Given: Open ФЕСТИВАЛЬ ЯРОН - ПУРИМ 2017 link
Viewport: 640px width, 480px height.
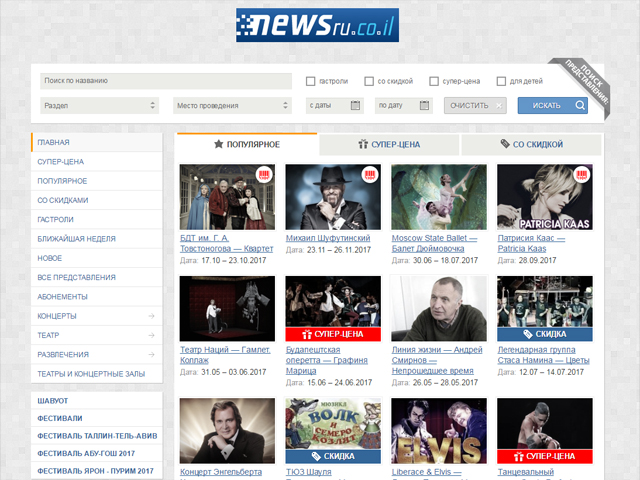Looking at the screenshot, I should [x=95, y=471].
